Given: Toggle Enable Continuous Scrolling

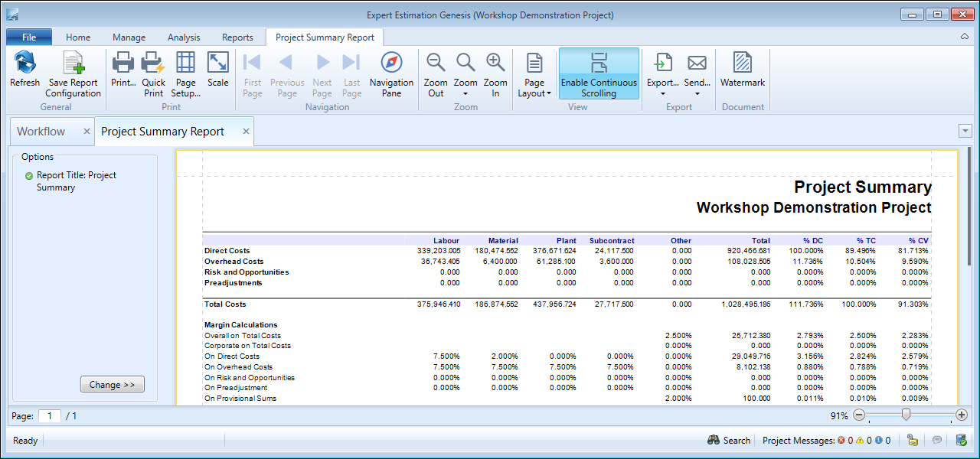Looking at the screenshot, I should 599,73.
